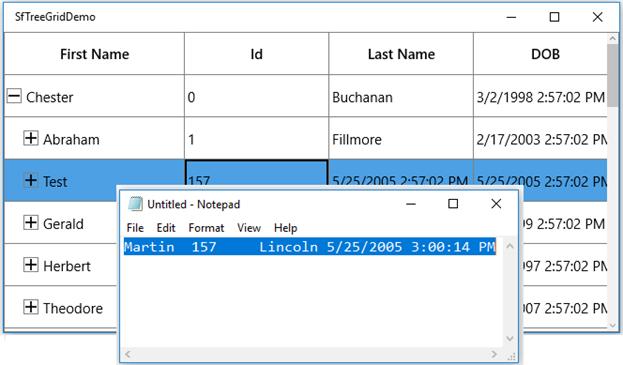This screenshot has width=623, height=365.
Task: Select the Herbert first name cell
Action: click(x=61, y=265)
